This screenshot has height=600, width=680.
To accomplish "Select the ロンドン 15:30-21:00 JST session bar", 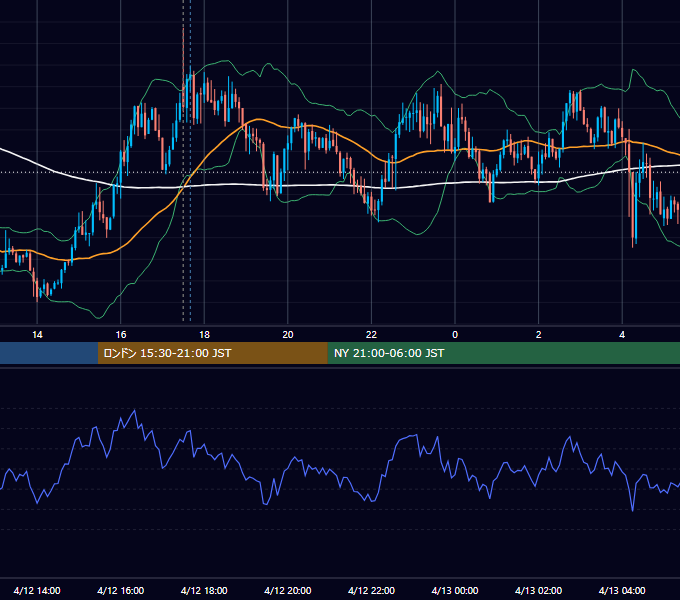I will [x=212, y=353].
